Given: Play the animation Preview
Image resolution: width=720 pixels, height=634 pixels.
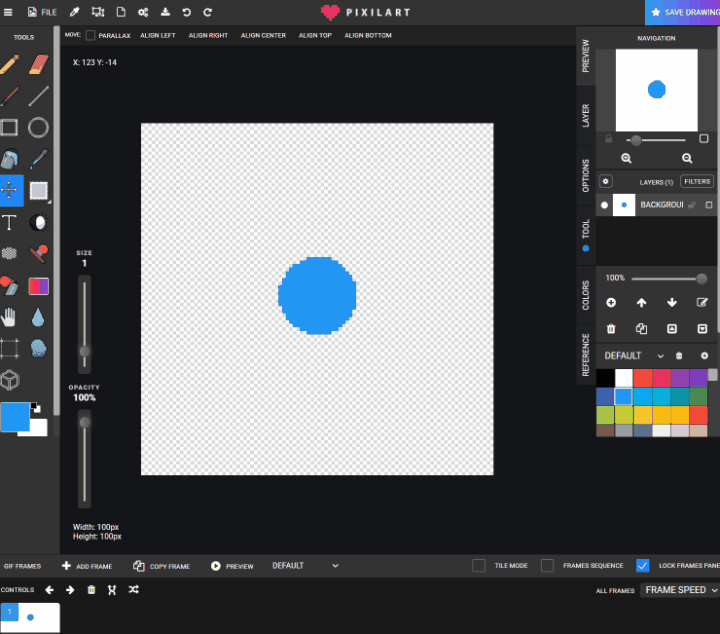Looking at the screenshot, I should (232, 566).
